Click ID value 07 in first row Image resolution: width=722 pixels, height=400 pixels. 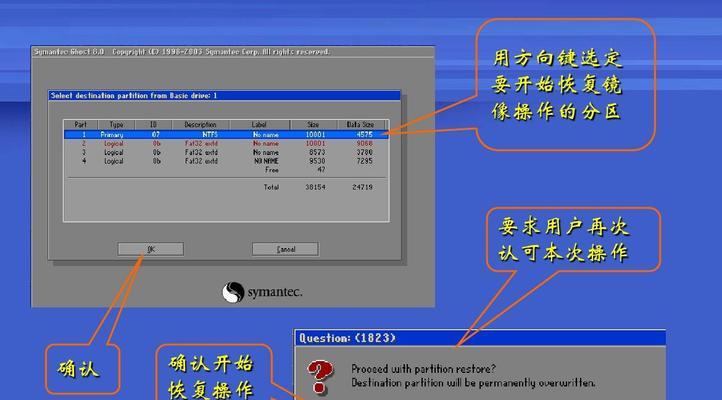point(156,134)
